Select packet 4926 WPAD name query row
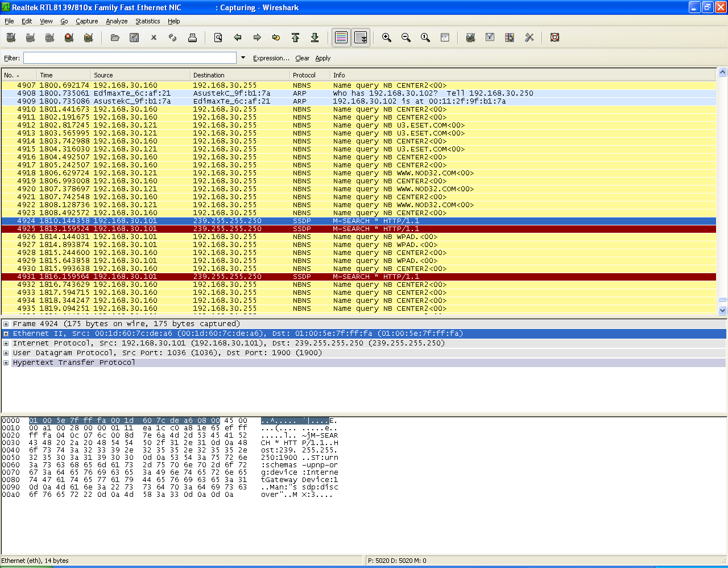 (x=358, y=237)
